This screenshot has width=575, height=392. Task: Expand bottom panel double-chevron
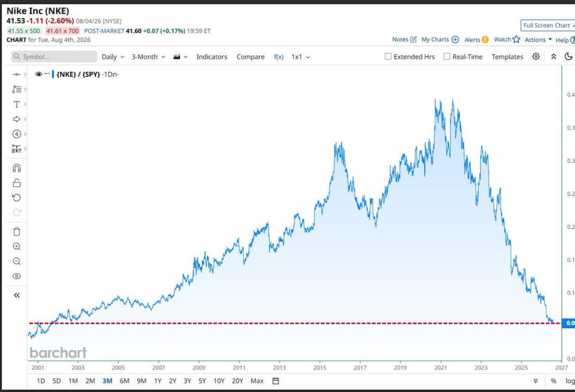(536, 381)
